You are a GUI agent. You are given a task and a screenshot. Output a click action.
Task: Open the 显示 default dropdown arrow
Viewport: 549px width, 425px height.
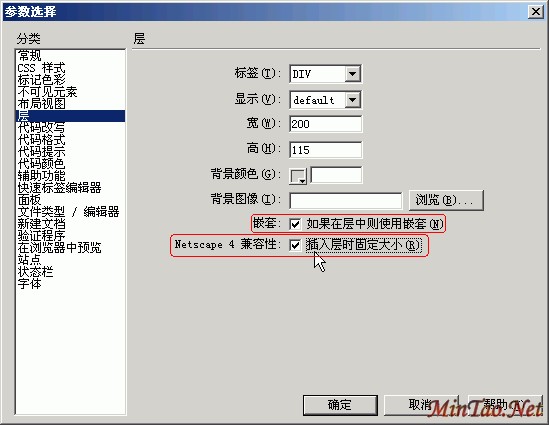coord(353,100)
